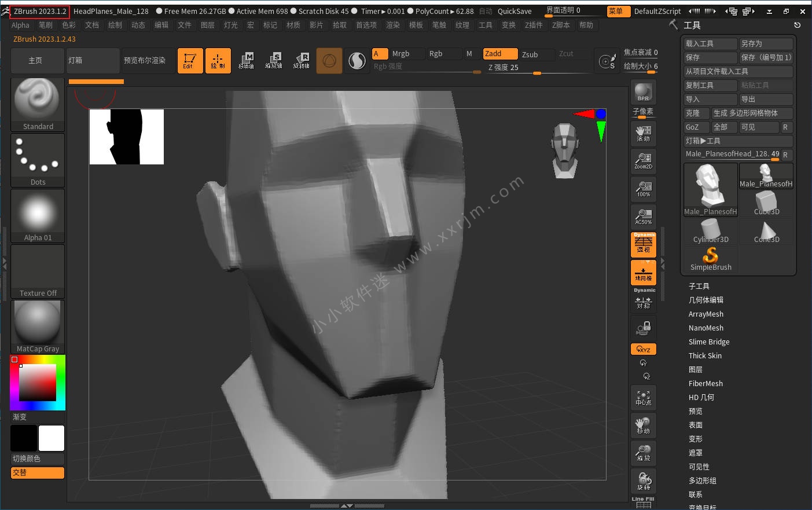Click the BPR render icon

click(x=643, y=93)
